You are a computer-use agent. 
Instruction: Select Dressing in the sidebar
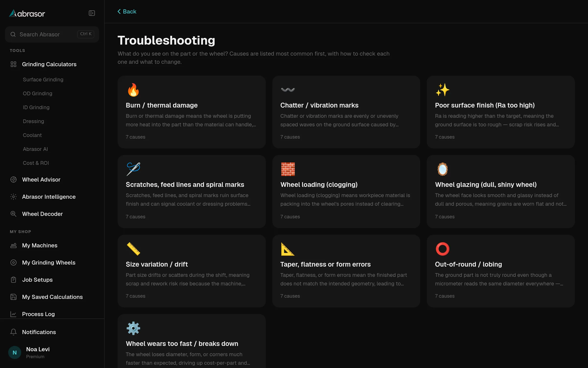point(34,121)
